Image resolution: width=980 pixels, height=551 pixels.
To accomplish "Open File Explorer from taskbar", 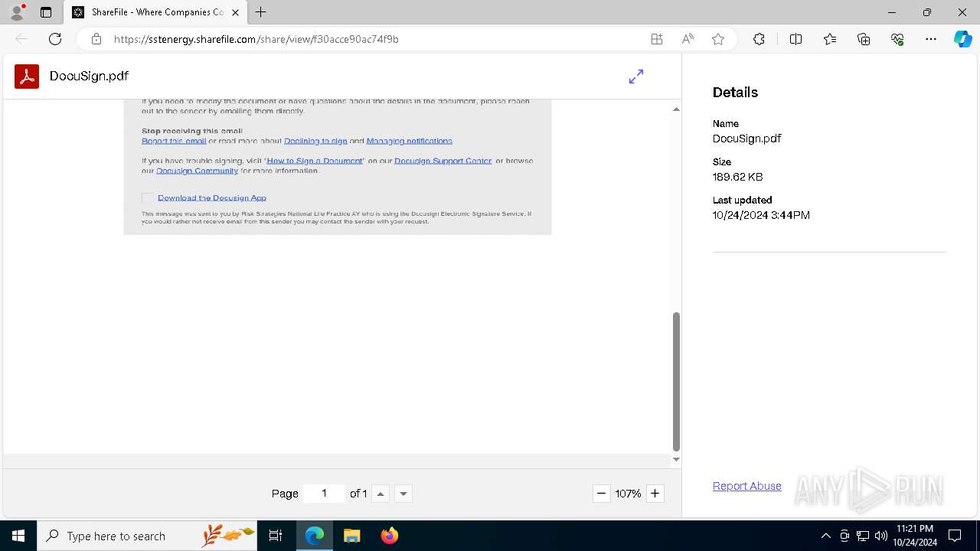I will pos(351,536).
